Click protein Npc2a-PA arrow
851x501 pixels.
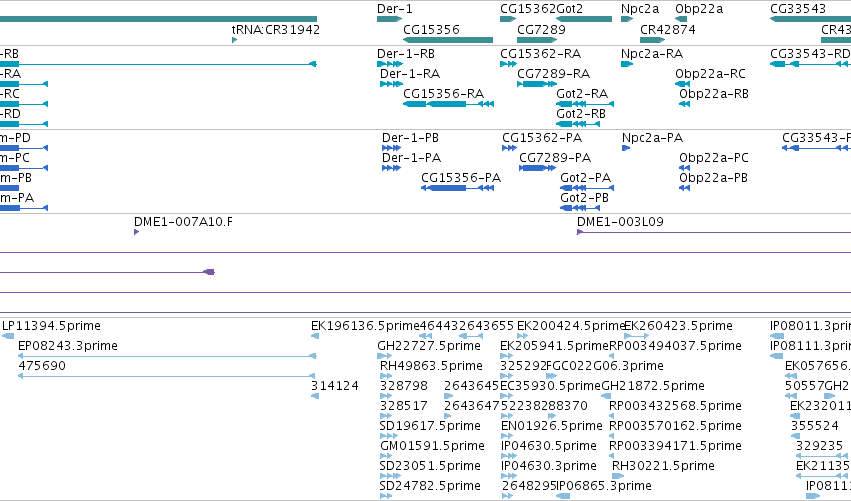tap(626, 148)
